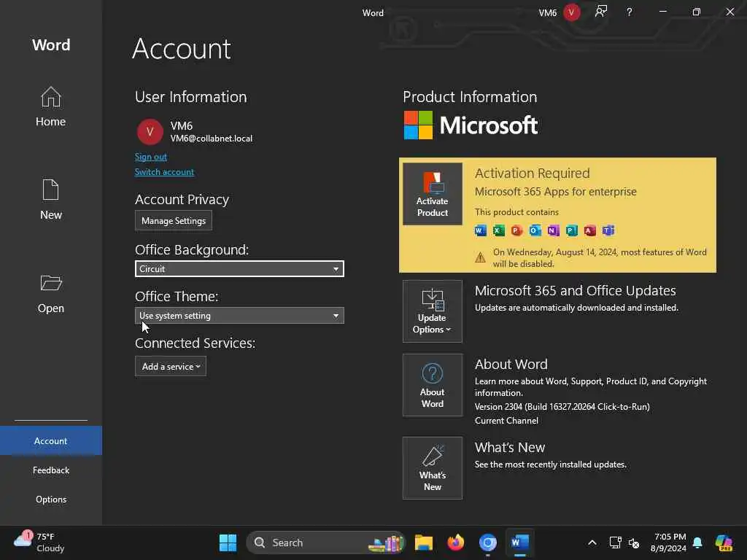
Task: Click the What's New button
Action: tap(432, 468)
